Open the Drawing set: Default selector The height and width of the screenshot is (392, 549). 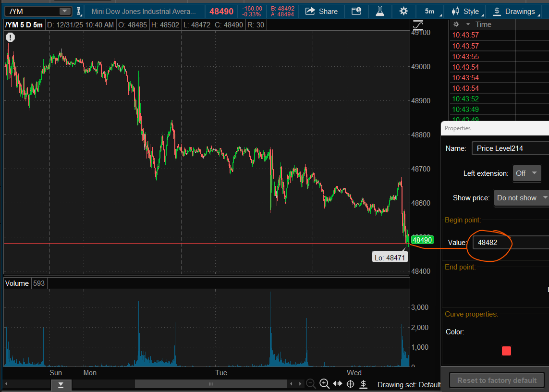(409, 385)
